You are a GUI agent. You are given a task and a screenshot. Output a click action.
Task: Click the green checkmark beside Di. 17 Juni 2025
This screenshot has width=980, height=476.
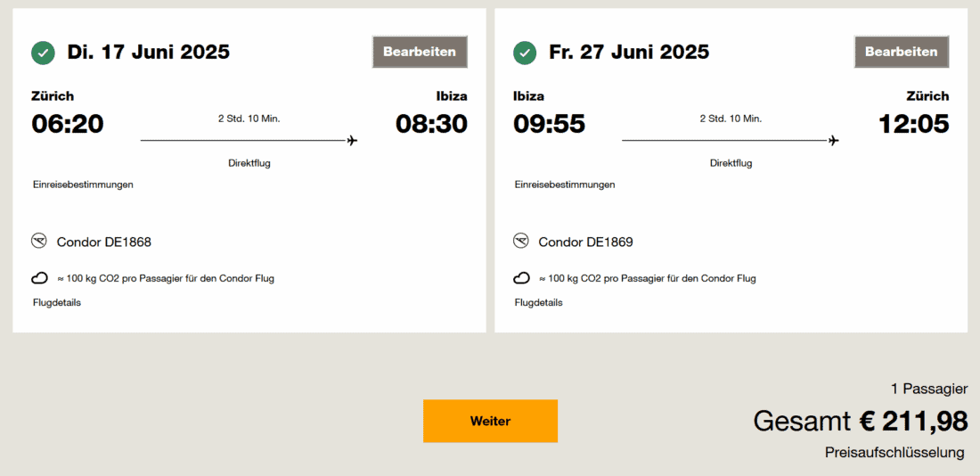coord(43,53)
